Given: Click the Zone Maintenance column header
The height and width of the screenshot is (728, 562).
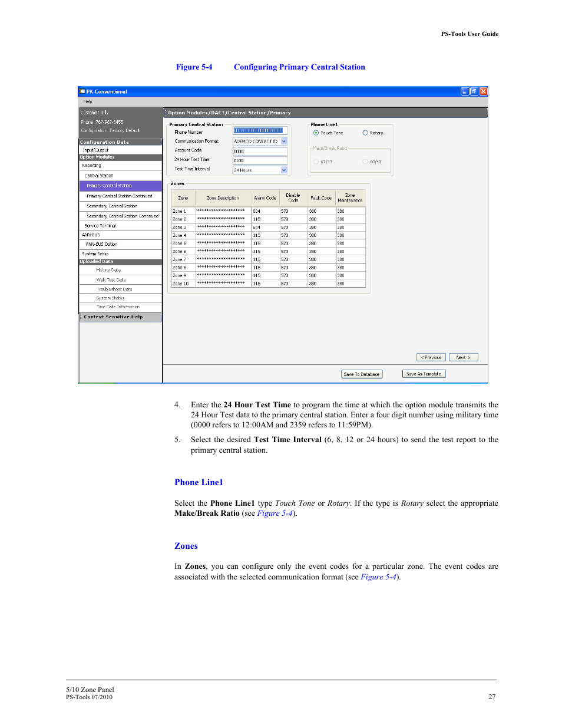Looking at the screenshot, I should 351,198.
